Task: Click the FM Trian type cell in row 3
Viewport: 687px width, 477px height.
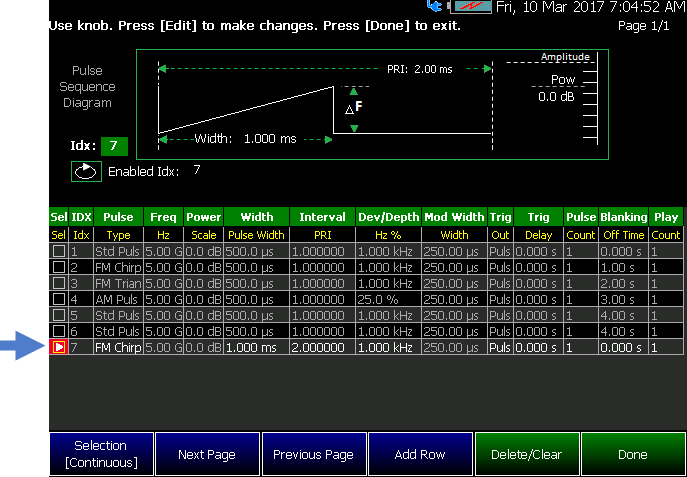Action: pyautogui.click(x=118, y=283)
